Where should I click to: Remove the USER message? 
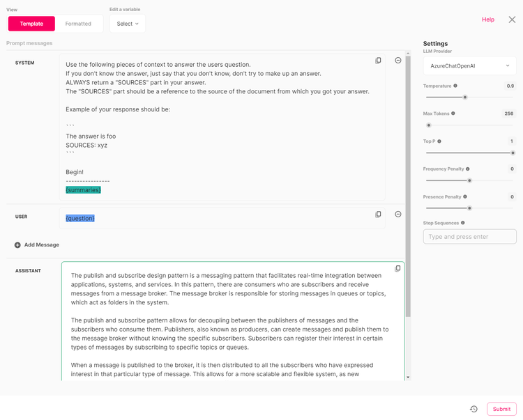point(398,214)
